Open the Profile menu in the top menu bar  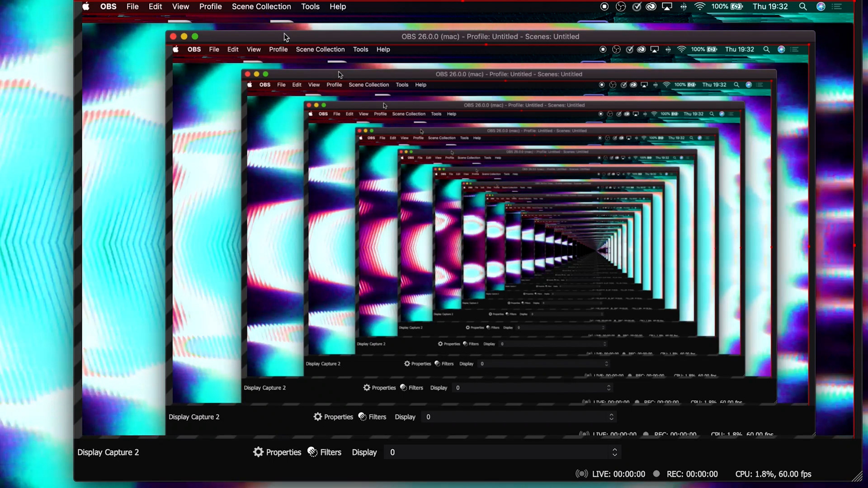(x=210, y=6)
